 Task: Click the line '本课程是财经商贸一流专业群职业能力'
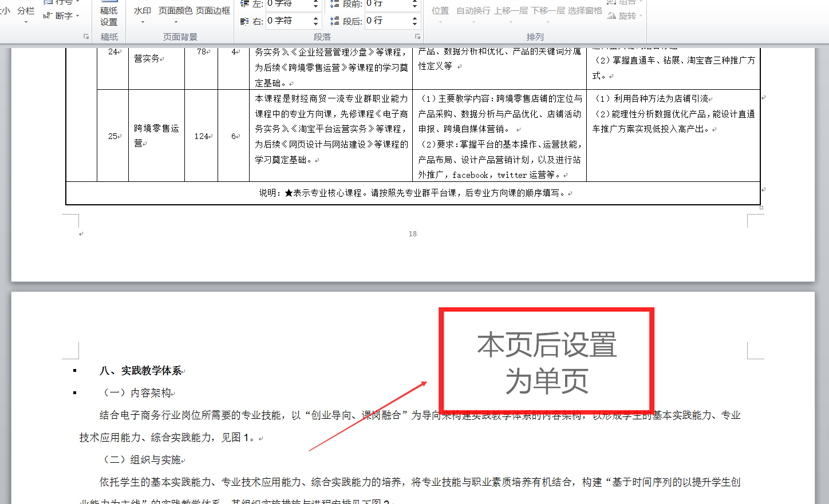click(x=331, y=98)
